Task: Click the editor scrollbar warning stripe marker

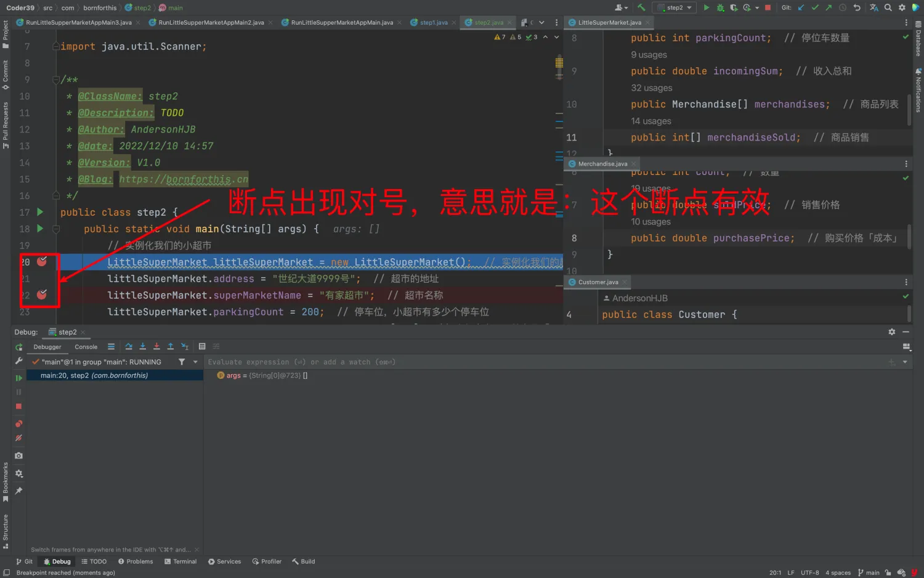Action: tap(559, 62)
